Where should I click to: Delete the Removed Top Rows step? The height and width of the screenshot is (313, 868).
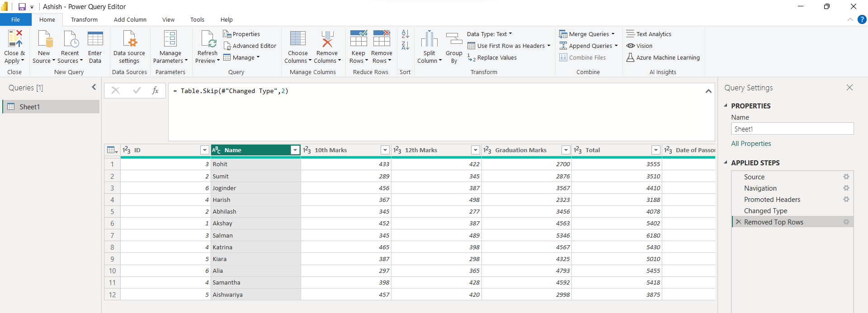(x=738, y=222)
